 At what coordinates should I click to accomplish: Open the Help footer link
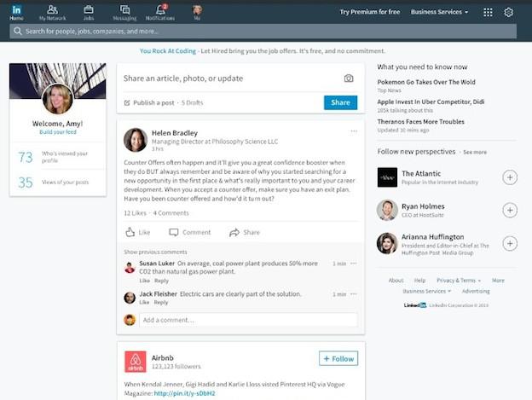click(419, 281)
